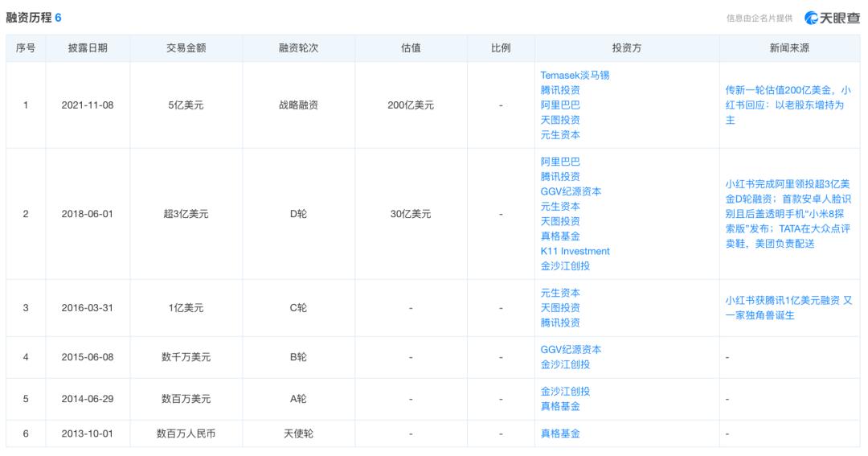Select the round cell D轮
This screenshot has width=868, height=456.
298,213
